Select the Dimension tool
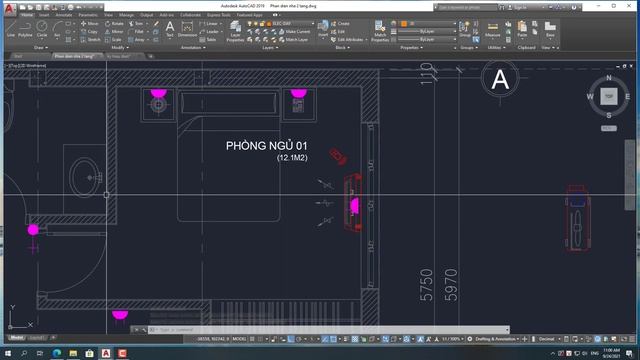The width and height of the screenshot is (640, 360). (x=187, y=29)
